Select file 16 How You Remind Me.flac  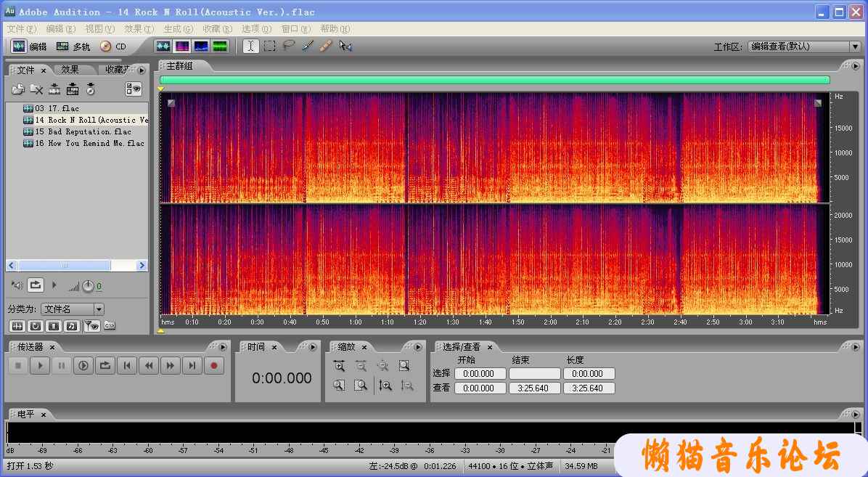83,144
